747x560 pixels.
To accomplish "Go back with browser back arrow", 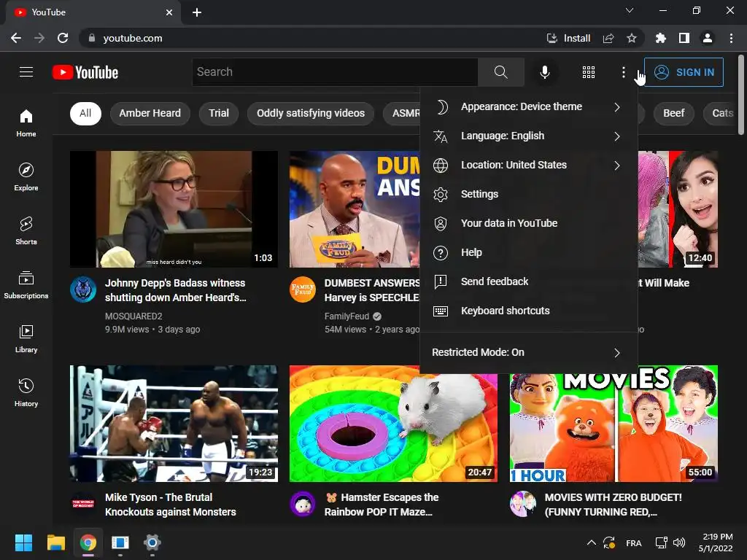I will [x=16, y=38].
